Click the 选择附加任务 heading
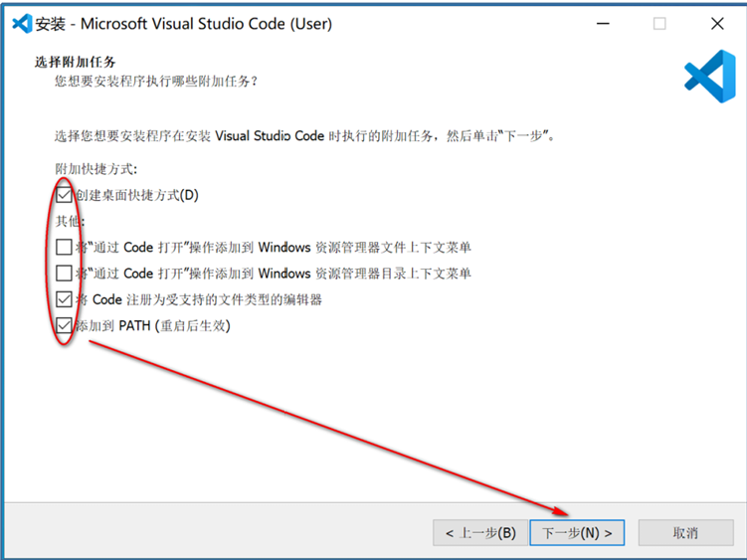 click(x=75, y=62)
